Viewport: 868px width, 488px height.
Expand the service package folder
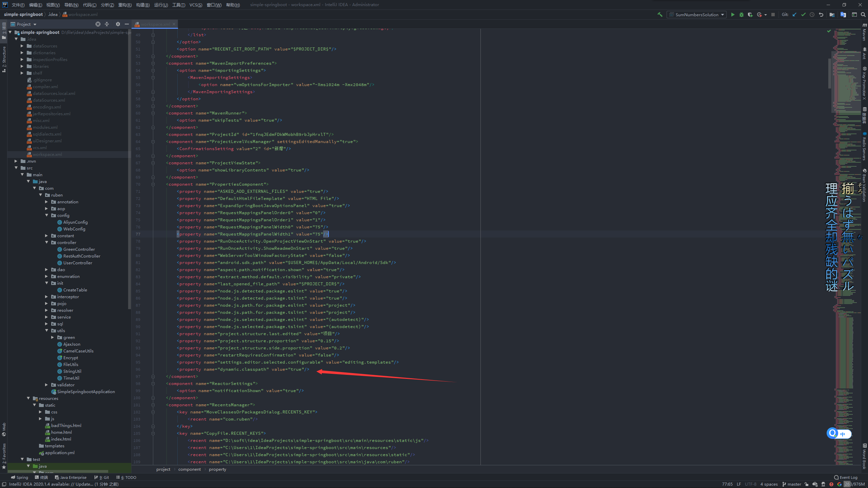pos(47,317)
